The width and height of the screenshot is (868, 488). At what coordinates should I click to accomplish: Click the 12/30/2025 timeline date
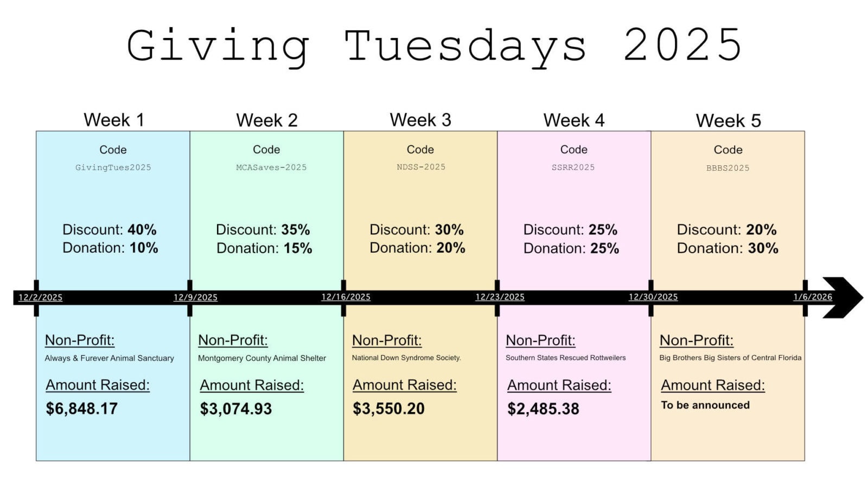tap(653, 297)
